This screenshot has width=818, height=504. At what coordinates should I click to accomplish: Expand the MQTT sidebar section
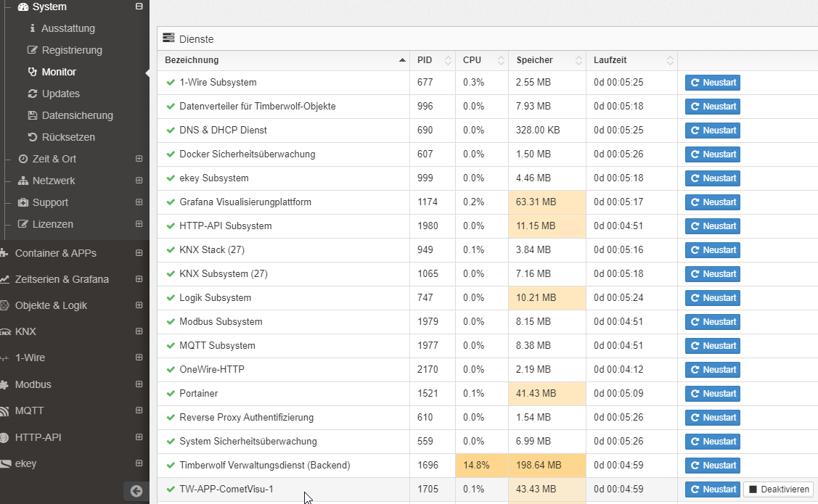(139, 410)
